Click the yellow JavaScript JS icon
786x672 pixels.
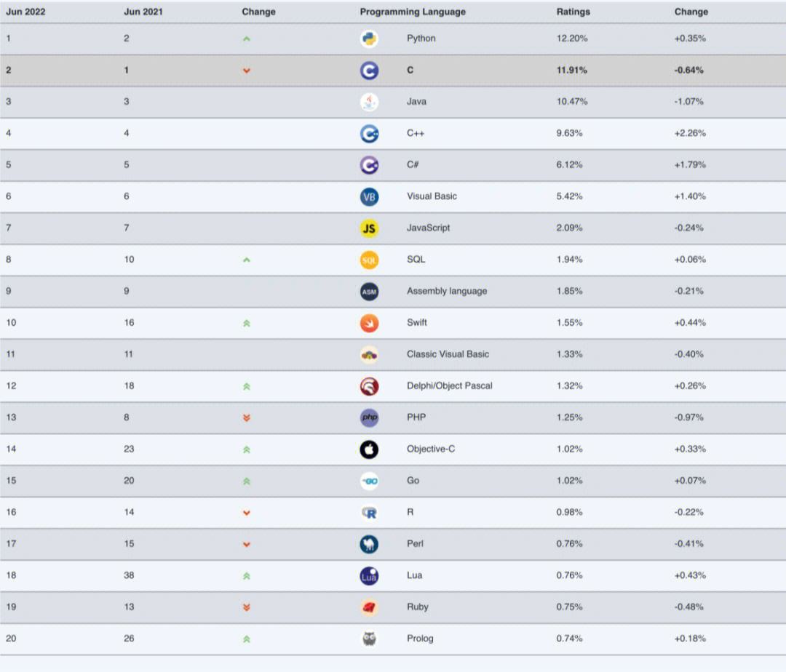(369, 228)
